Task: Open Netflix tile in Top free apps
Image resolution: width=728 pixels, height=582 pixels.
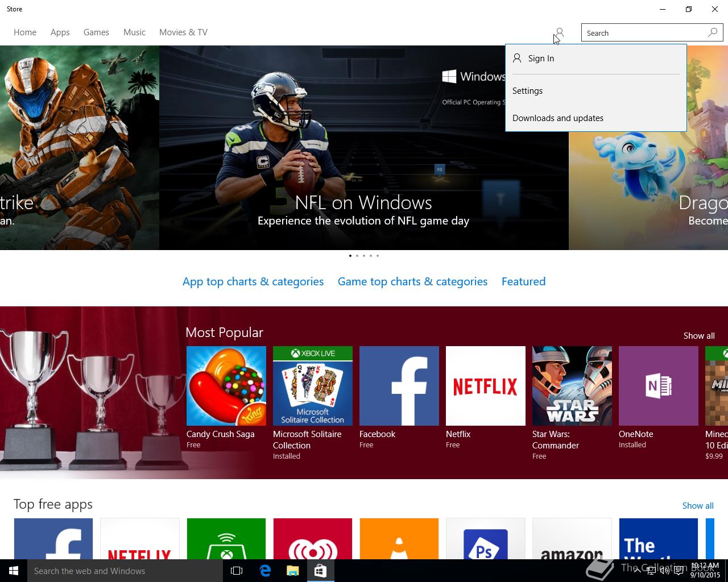Action: coord(140,538)
